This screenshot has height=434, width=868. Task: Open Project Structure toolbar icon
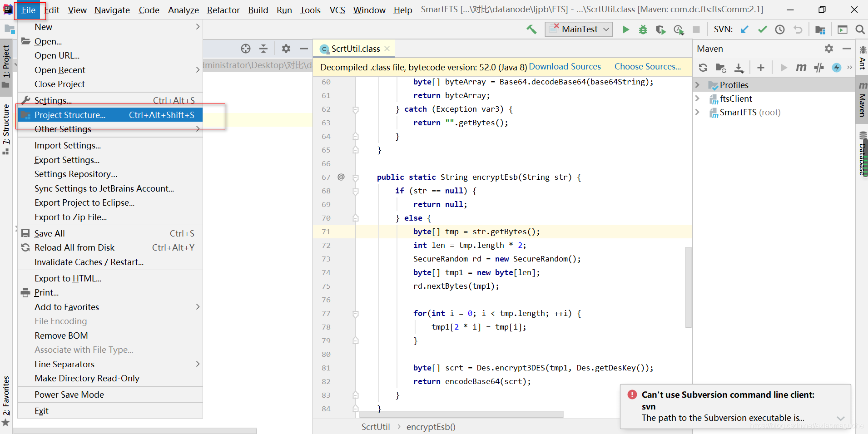pyautogui.click(x=820, y=30)
